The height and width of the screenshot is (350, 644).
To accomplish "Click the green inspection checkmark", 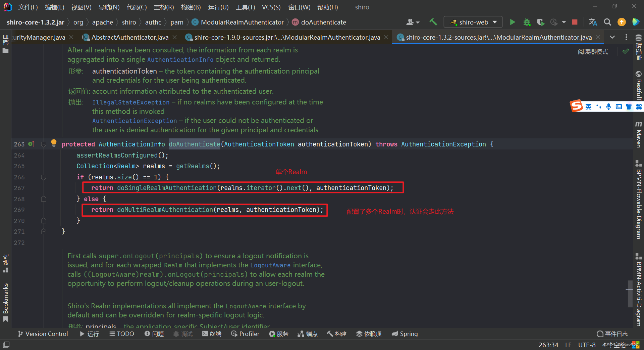I will click(626, 51).
